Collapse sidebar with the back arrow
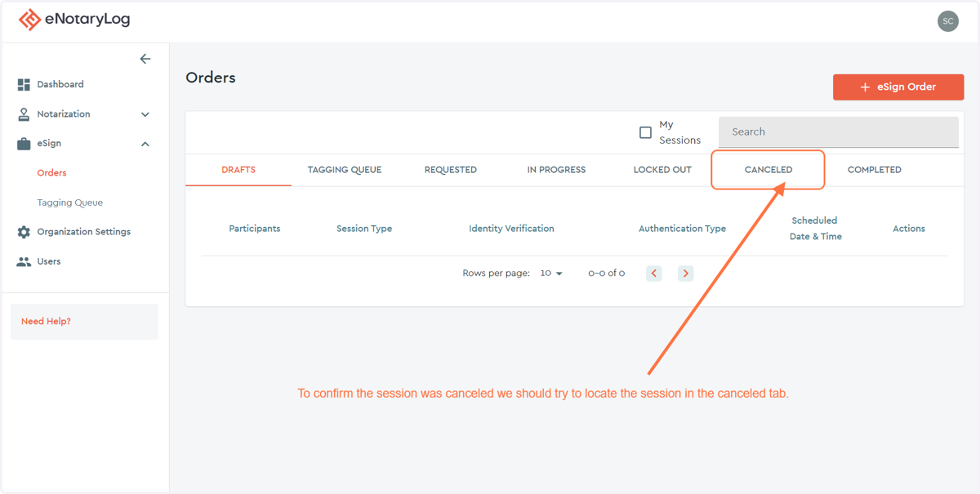Screen dimensions: 980x494 click(x=145, y=59)
